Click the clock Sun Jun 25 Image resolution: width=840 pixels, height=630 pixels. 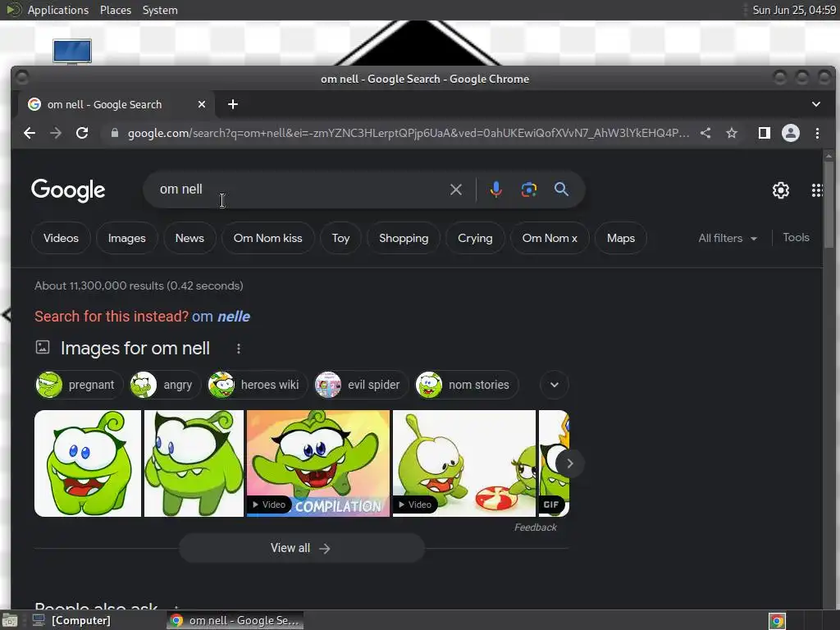pos(794,10)
